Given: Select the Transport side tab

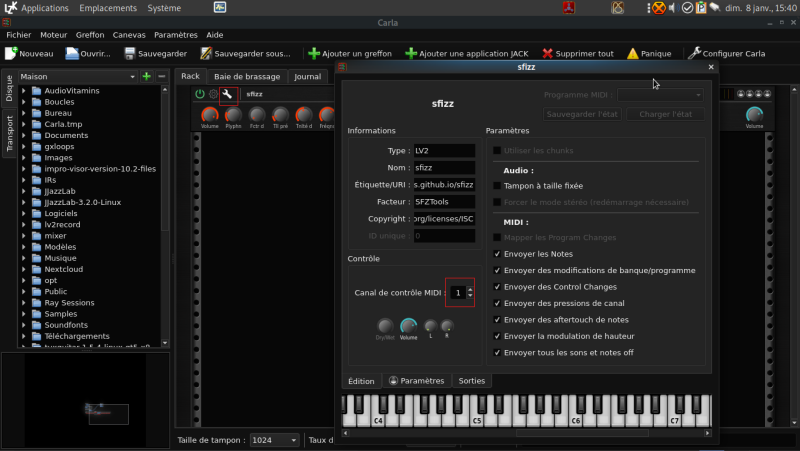Looking at the screenshot, I should pos(9,134).
